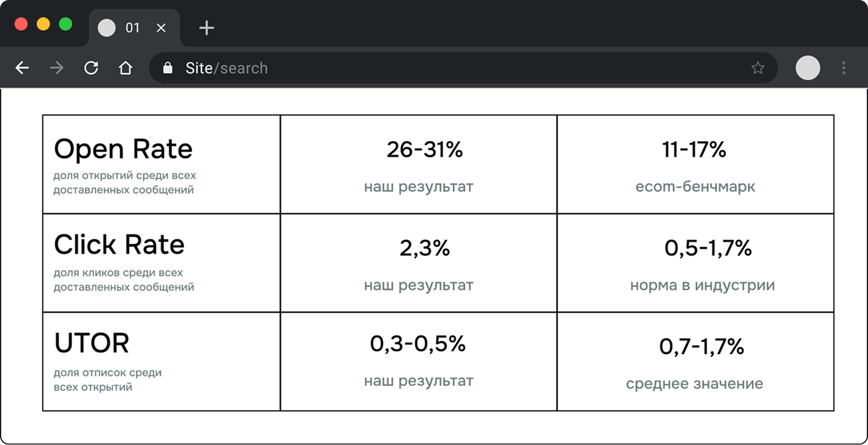
Task: Click the Open Rate heading
Action: 123,149
